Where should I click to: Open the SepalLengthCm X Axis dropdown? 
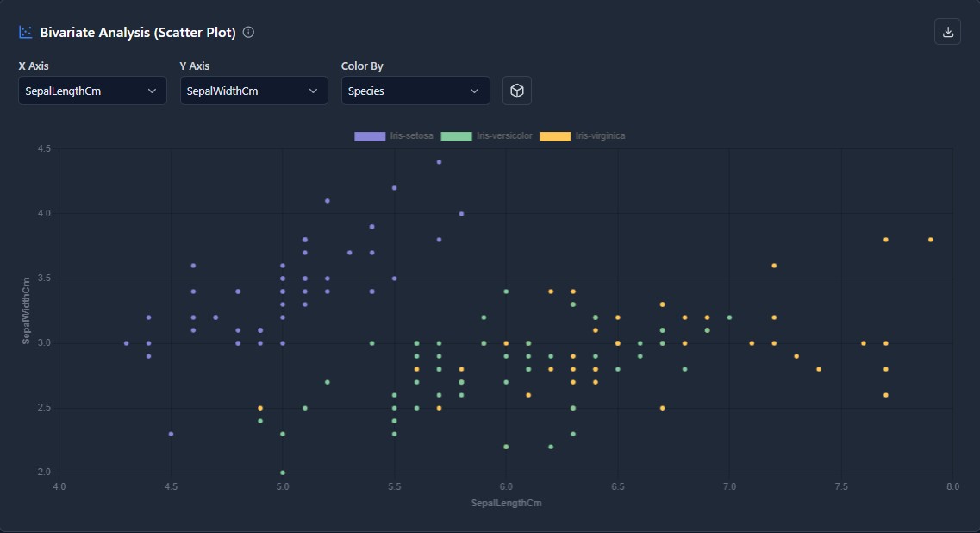(x=92, y=91)
